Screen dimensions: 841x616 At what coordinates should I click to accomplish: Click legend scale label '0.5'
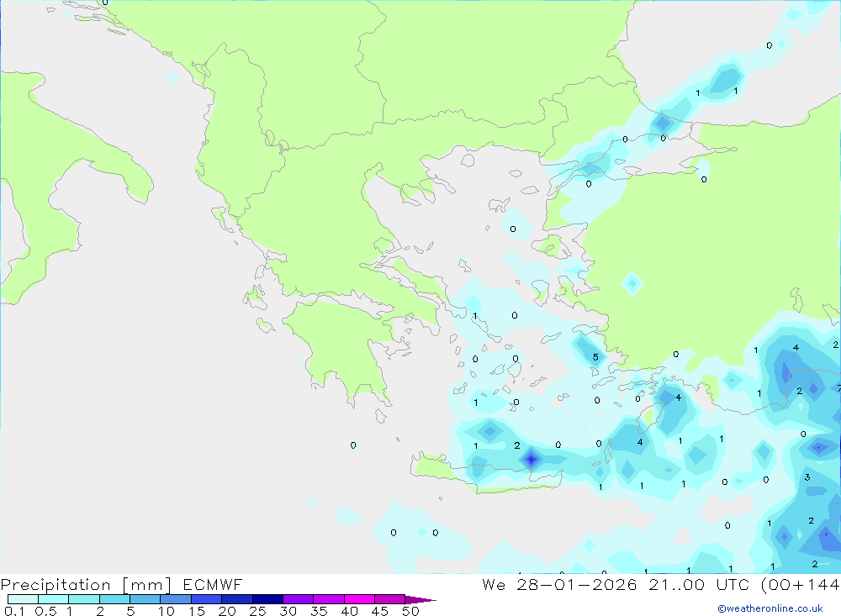pyautogui.click(x=45, y=611)
